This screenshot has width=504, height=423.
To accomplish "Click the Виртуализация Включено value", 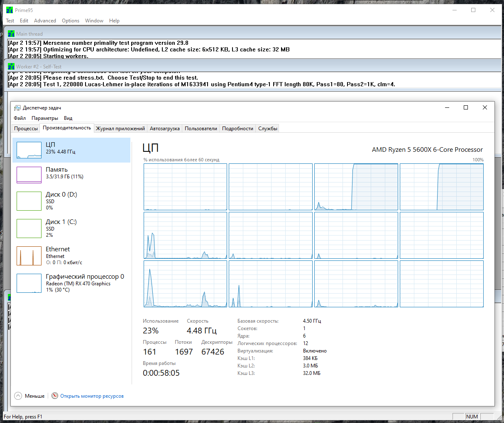I will pos(315,351).
